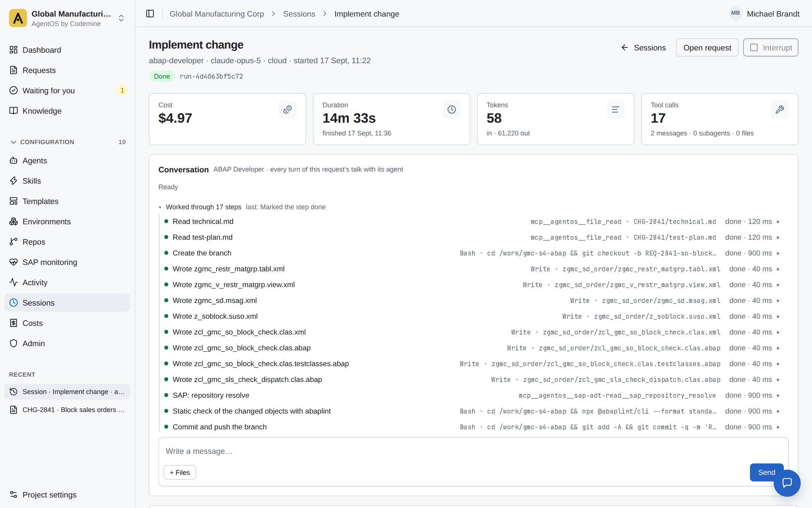The height and width of the screenshot is (508, 812).
Task: Open the Skills page
Action: [68, 181]
